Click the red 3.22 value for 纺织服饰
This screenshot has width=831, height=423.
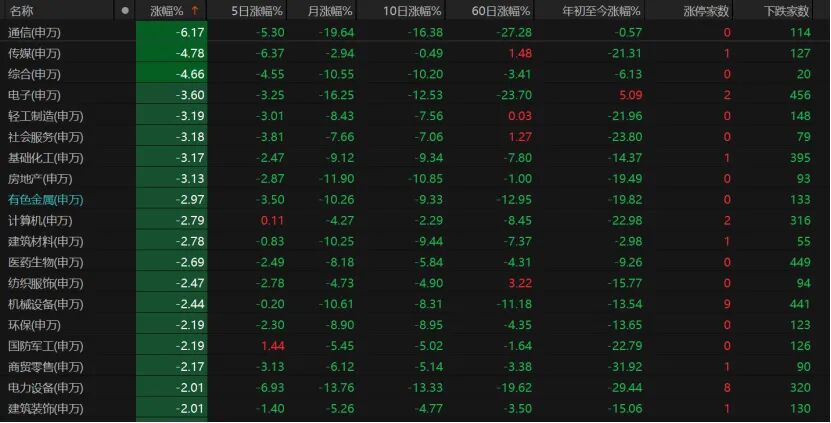(x=520, y=284)
